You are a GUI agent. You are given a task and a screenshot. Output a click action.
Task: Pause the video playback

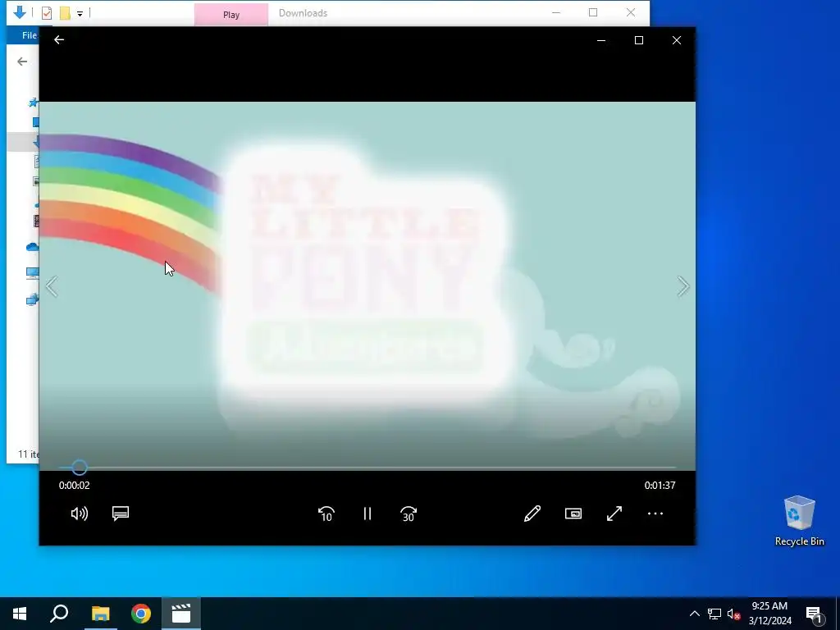367,514
